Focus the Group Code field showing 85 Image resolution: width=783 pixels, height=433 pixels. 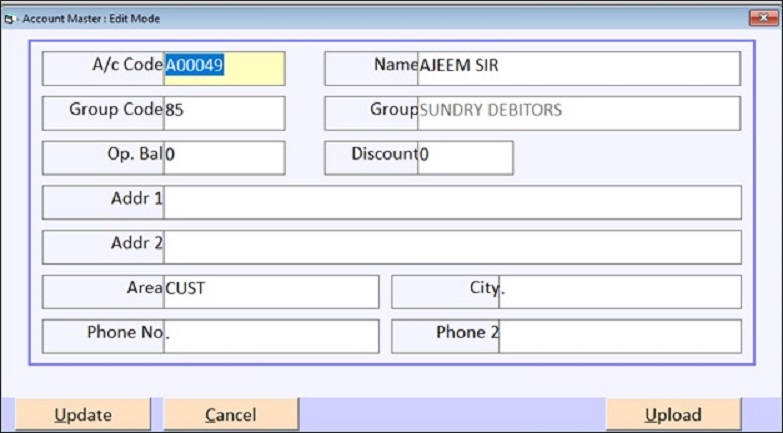[x=225, y=113]
